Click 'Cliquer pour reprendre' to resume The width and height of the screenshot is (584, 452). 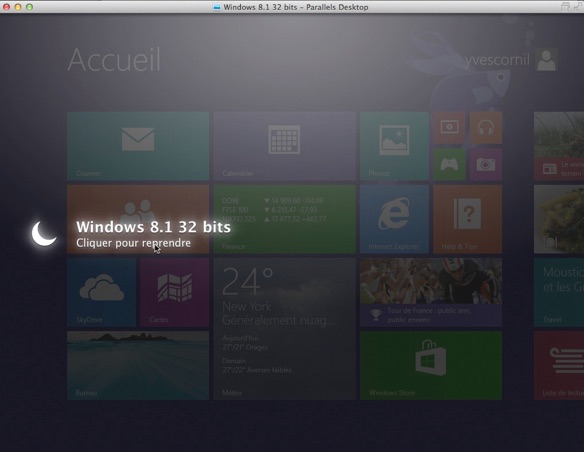tap(133, 243)
